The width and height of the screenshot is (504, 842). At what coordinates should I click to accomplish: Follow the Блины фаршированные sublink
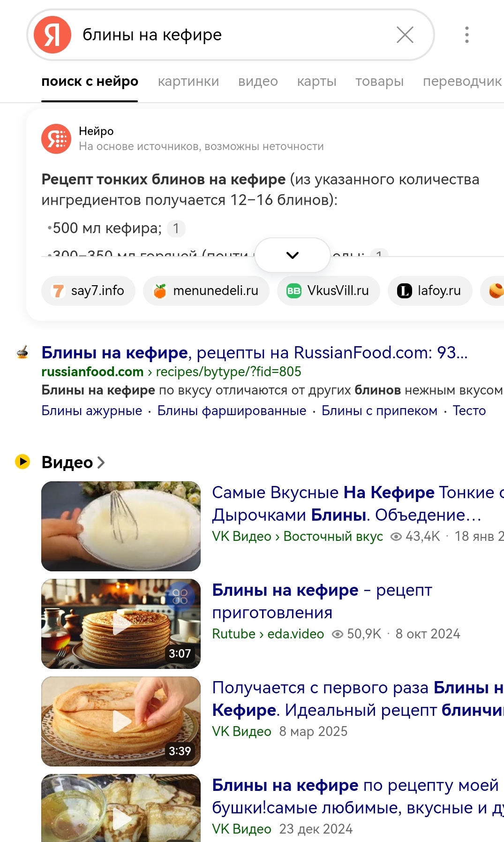coord(232,410)
